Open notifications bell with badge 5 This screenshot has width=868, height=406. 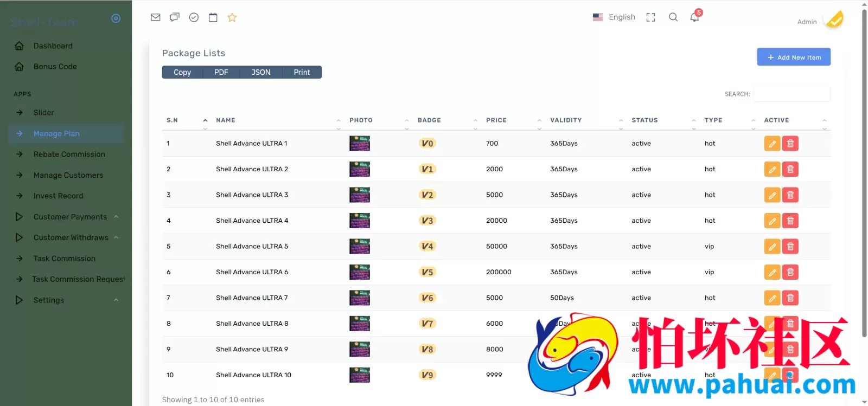click(x=695, y=17)
